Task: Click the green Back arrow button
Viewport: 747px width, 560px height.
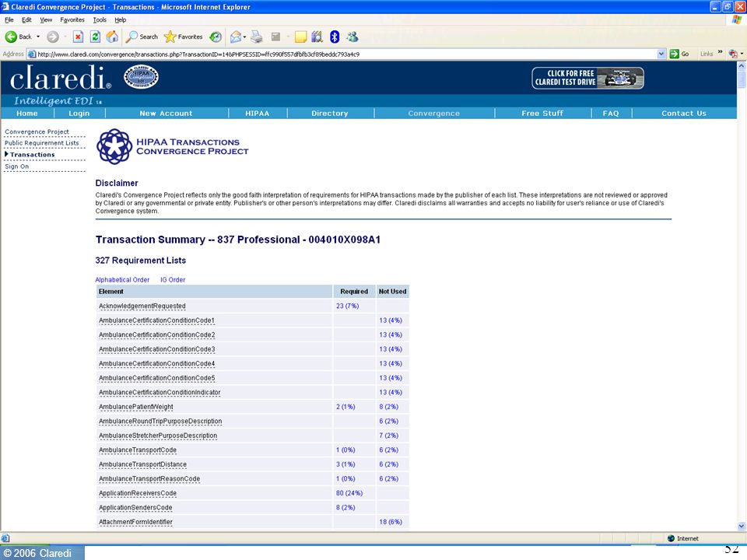Action: tap(18, 37)
